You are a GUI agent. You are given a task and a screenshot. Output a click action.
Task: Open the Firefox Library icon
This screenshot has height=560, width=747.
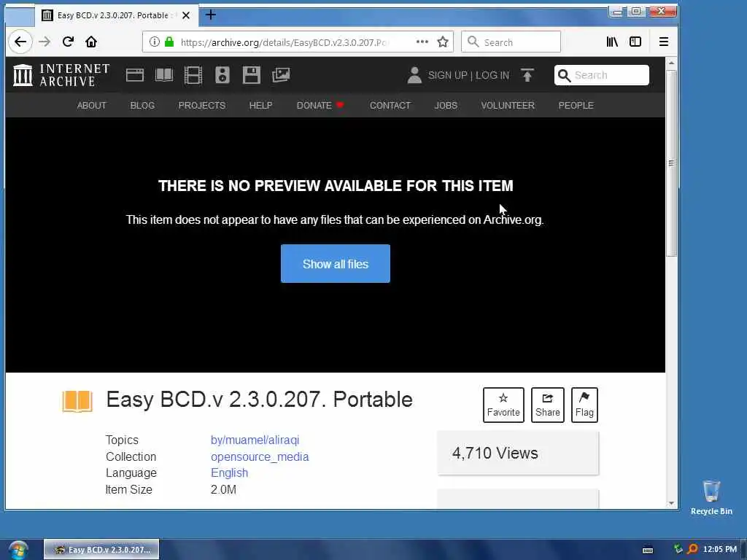point(612,42)
